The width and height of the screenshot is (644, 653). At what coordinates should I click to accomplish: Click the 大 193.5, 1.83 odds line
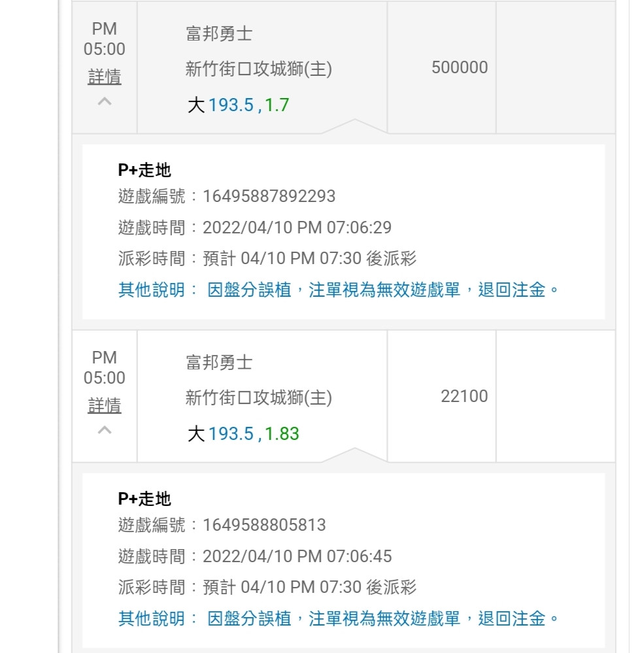(x=243, y=434)
